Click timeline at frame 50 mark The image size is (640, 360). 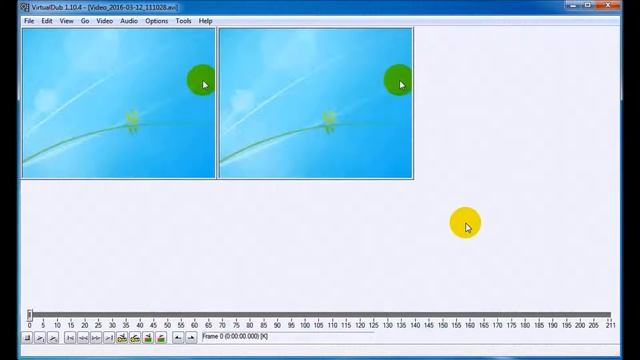pyautogui.click(x=167, y=325)
